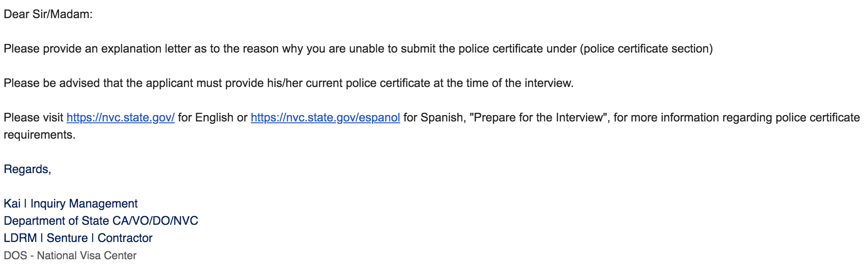
Task: Click the gray "DOS - National Visa Center" text
Action: [x=70, y=256]
